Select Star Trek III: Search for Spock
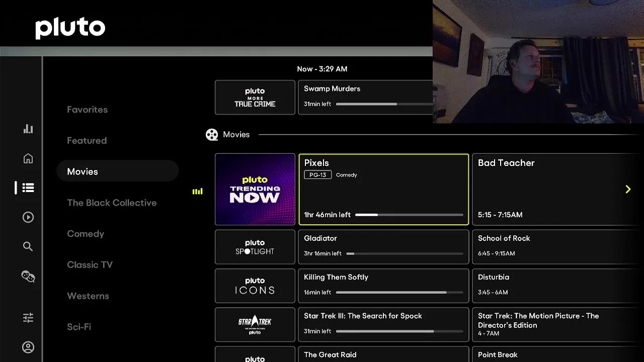Image resolution: width=644 pixels, height=362 pixels. tap(384, 324)
